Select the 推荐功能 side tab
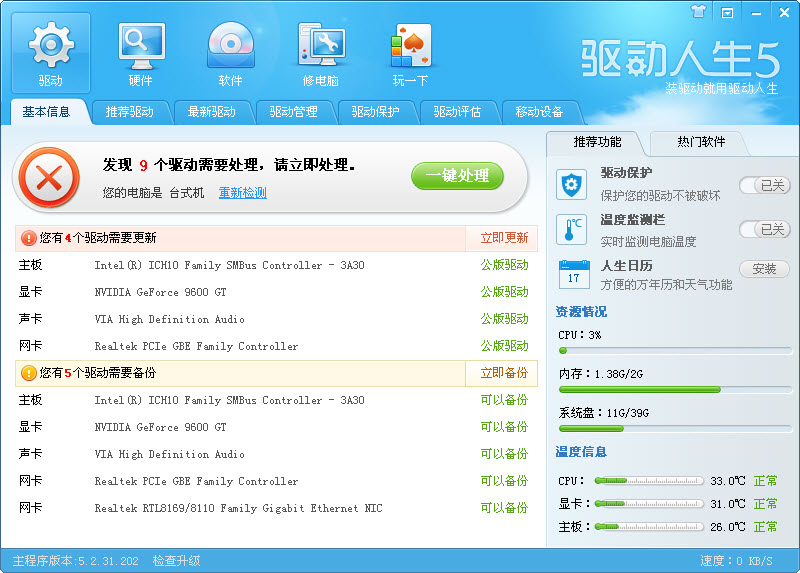Screen dimensions: 800x573 [x=597, y=142]
